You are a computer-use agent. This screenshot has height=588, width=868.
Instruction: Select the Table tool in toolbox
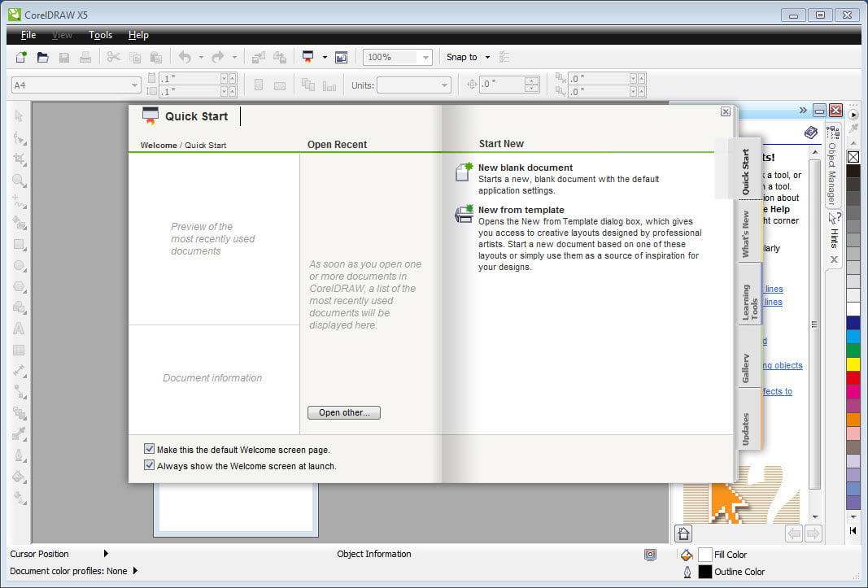[x=20, y=350]
